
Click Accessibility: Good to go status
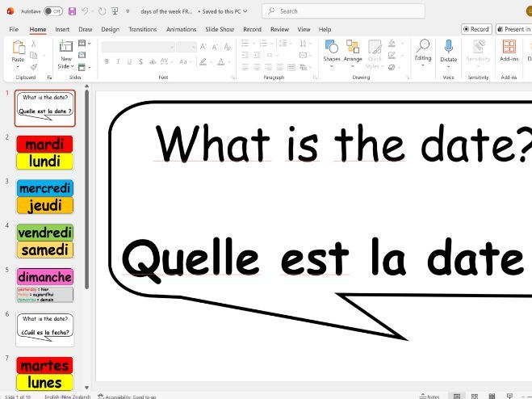127,397
